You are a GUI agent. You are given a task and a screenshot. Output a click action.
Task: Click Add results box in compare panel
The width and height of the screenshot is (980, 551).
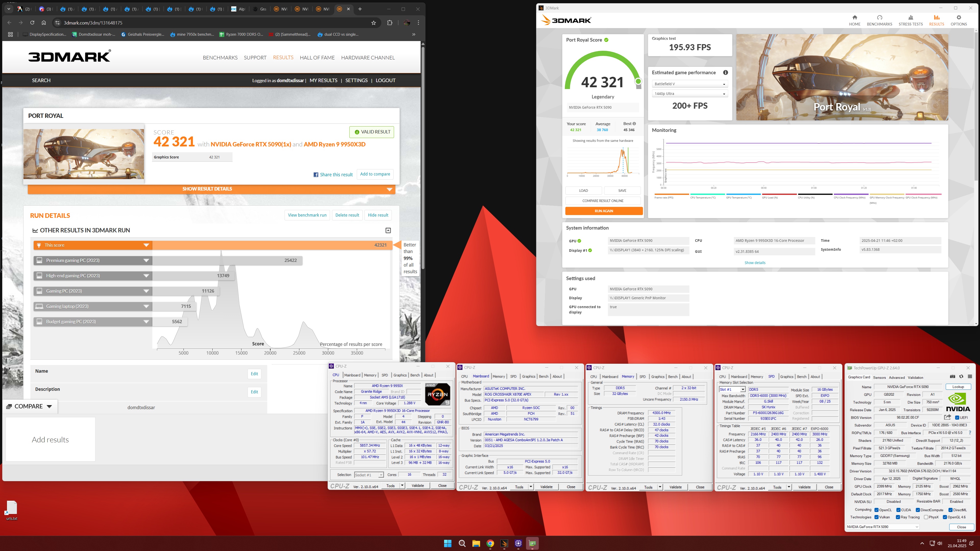pos(50,440)
